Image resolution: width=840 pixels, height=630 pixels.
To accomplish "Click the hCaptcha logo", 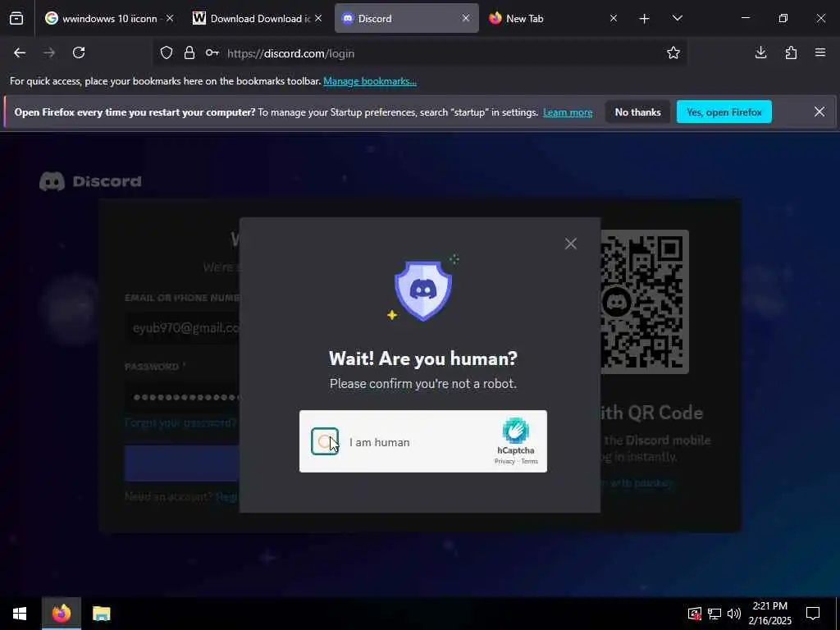I will (x=515, y=431).
